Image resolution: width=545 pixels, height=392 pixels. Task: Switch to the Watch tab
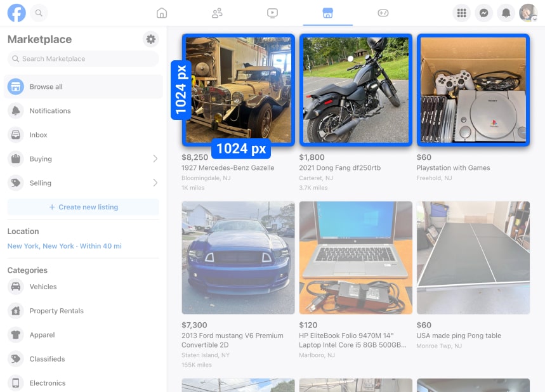pos(272,12)
